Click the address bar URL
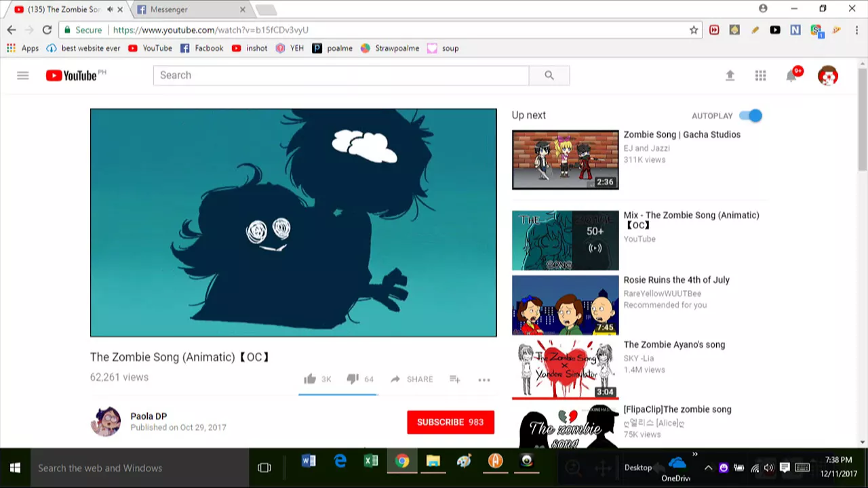The image size is (868, 488). (210, 30)
